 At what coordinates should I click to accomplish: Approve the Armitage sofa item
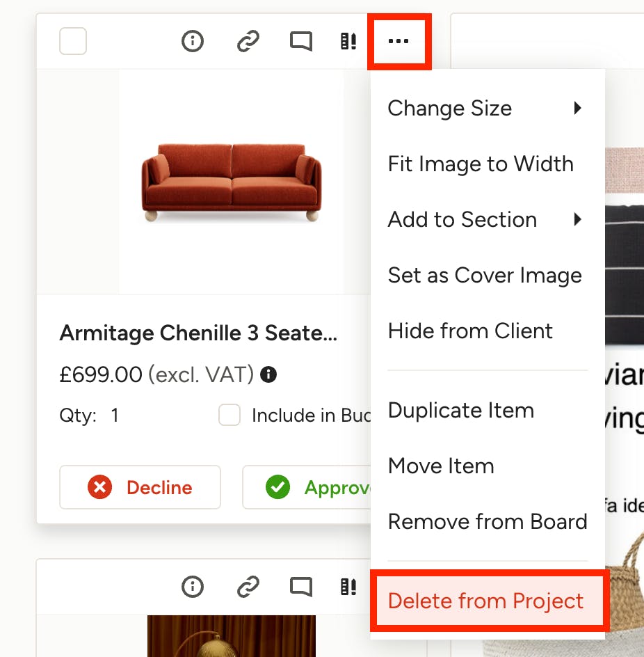[x=307, y=487]
